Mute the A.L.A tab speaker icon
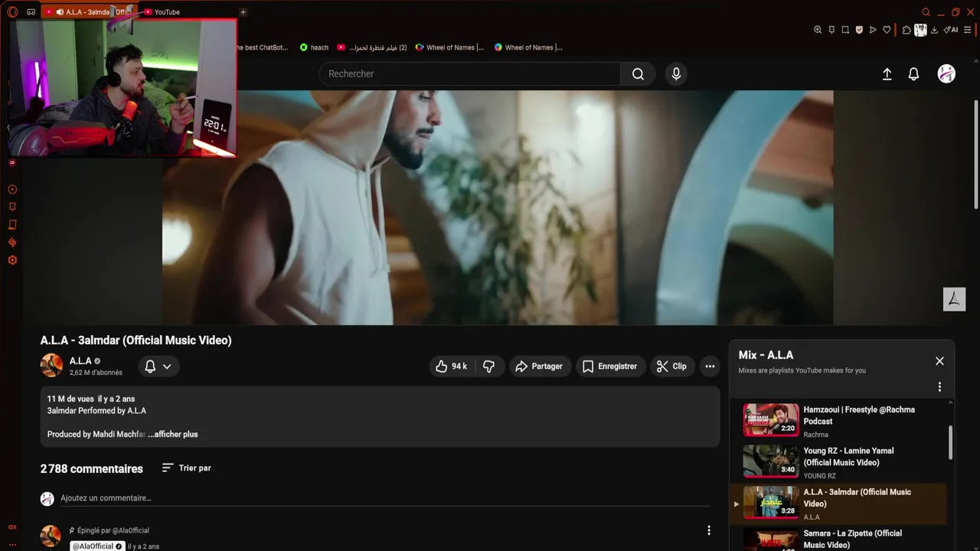Screen dimensions: 980x551 point(60,12)
